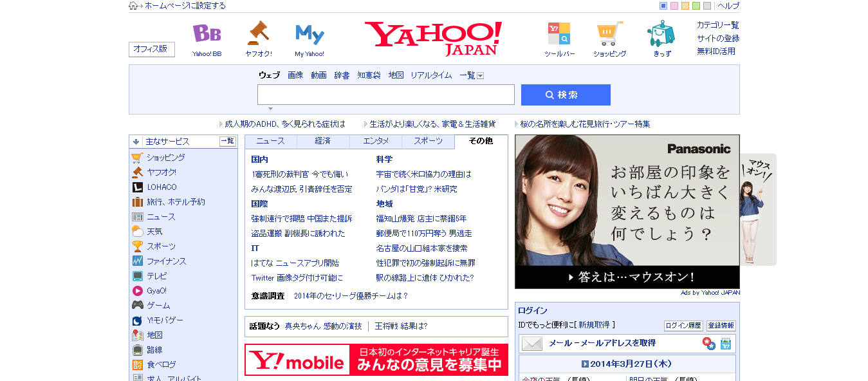Viewport: 868px width, 381px height.
Task: Select 知恵袋 search category
Action: (x=369, y=75)
